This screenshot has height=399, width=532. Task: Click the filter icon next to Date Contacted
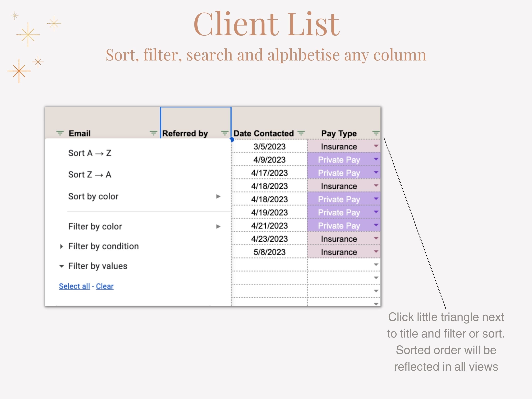tap(301, 133)
